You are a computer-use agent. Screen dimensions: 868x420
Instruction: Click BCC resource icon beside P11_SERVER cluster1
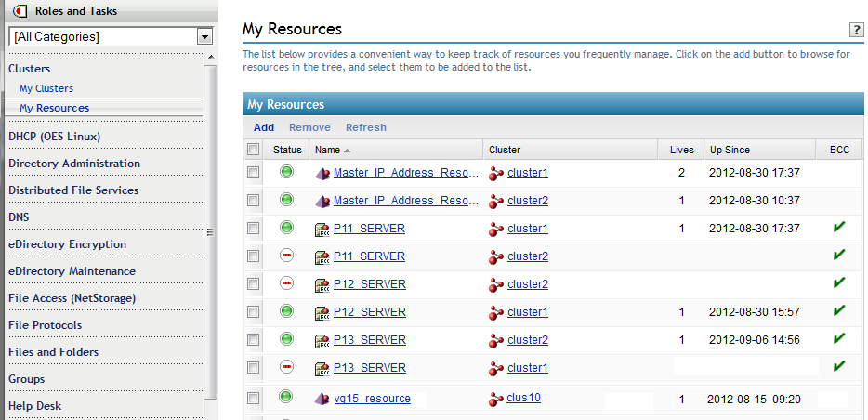point(322,230)
